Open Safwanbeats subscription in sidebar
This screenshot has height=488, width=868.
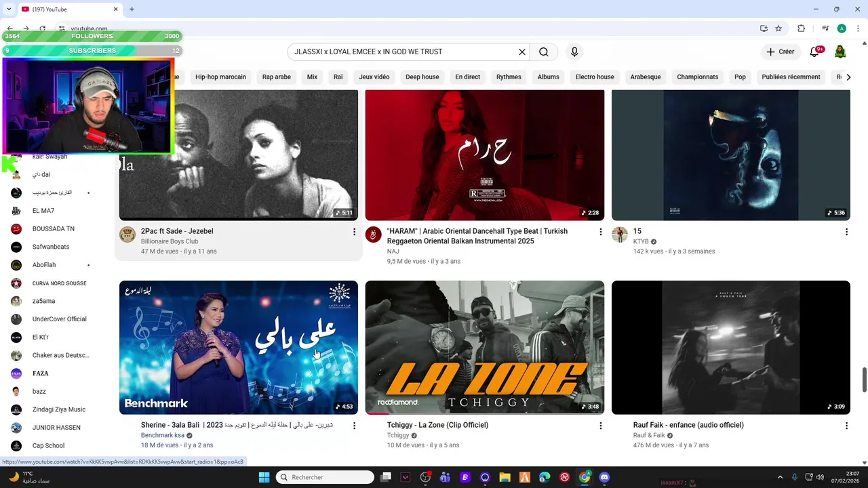pyautogui.click(x=51, y=247)
